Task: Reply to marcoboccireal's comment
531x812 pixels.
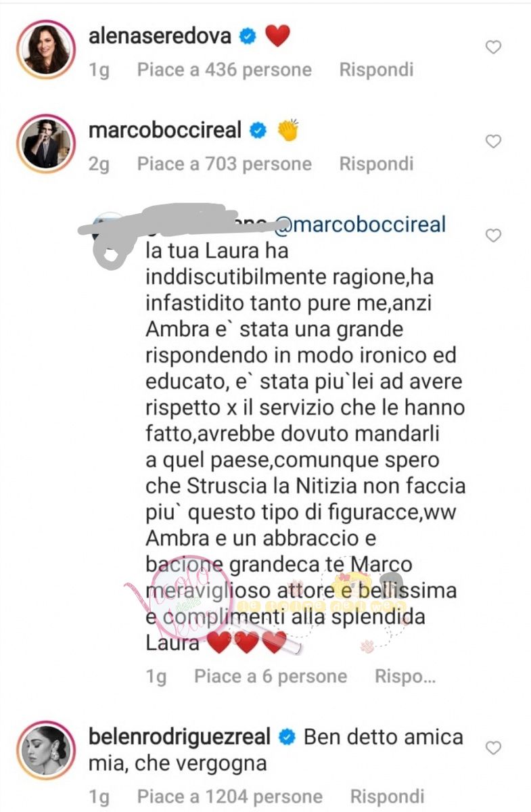Action: click(x=376, y=164)
